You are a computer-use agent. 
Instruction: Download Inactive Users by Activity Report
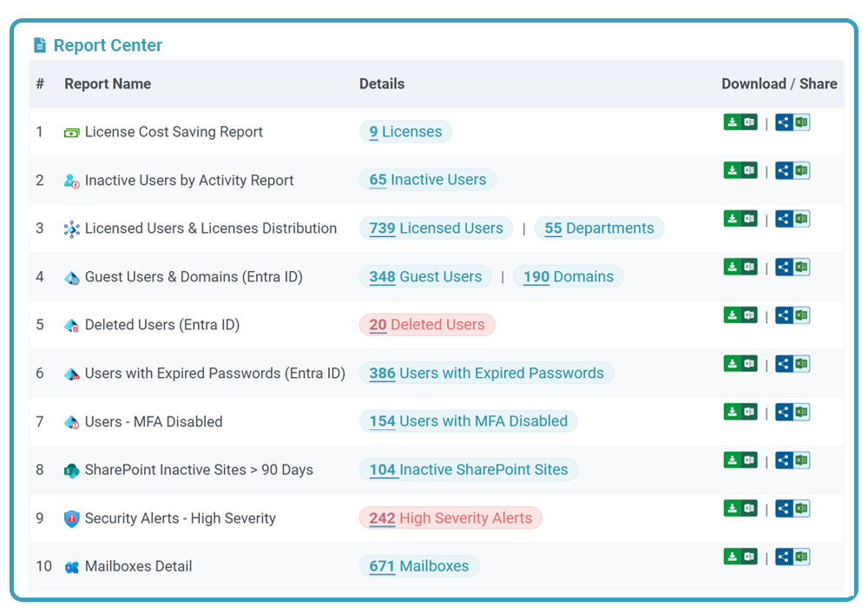click(740, 170)
